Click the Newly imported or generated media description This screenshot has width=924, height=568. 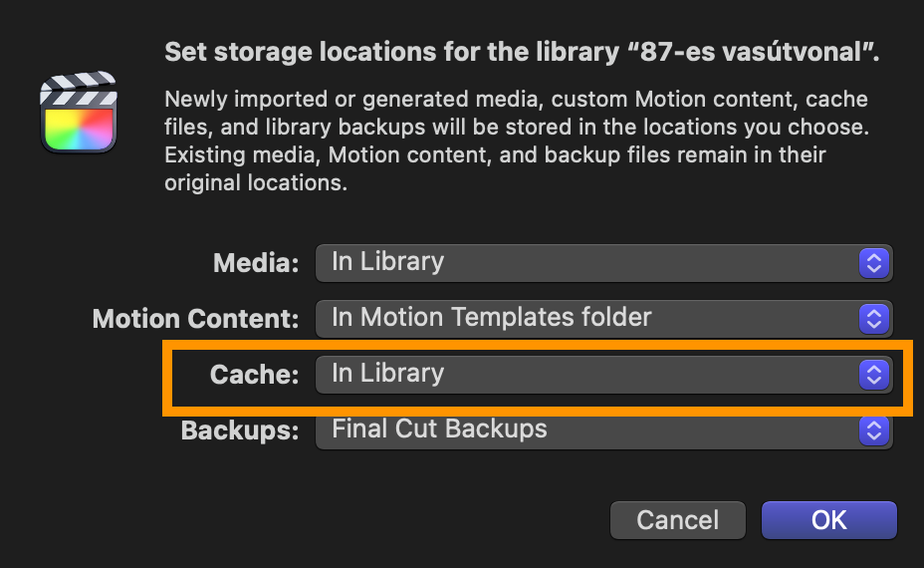point(517,141)
